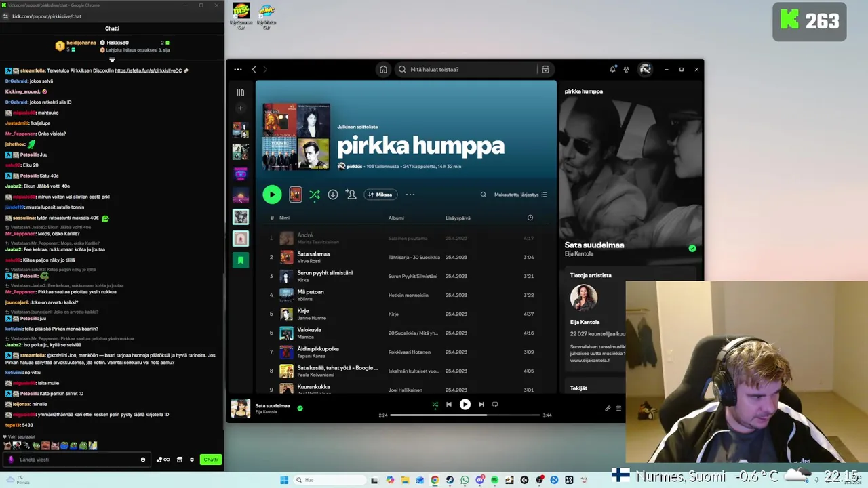Select the track Valokuvia
Image resolution: width=868 pixels, height=488 pixels.
(309, 330)
